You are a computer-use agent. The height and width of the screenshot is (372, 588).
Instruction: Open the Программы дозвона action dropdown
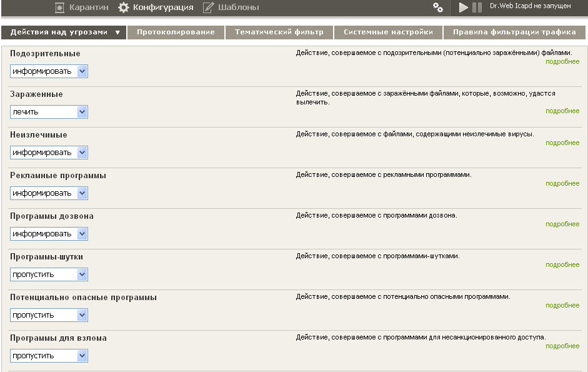pos(49,234)
